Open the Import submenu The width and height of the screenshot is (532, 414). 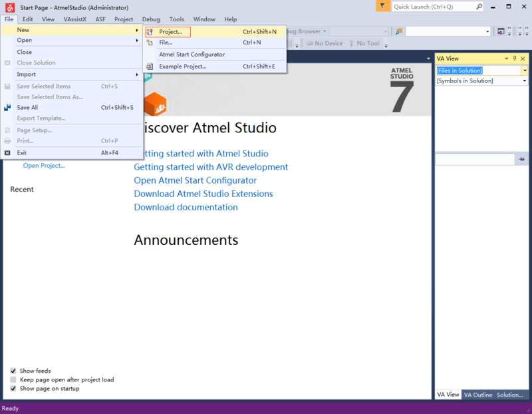(x=72, y=75)
